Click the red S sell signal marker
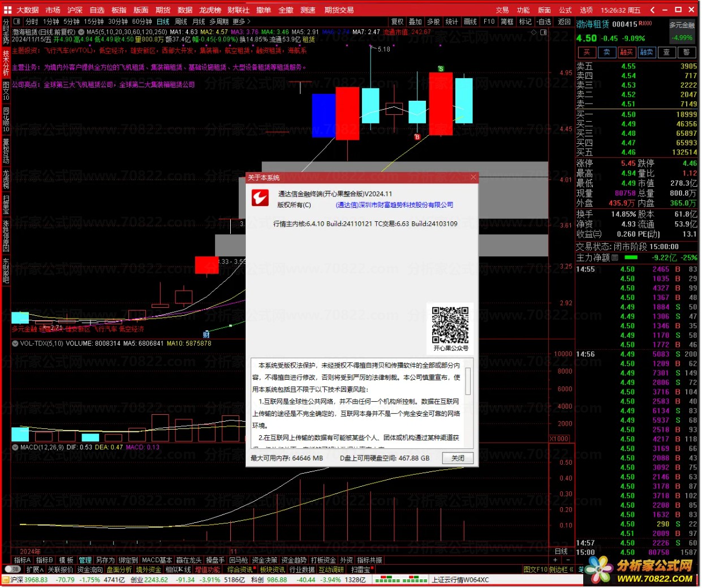 pos(441,69)
